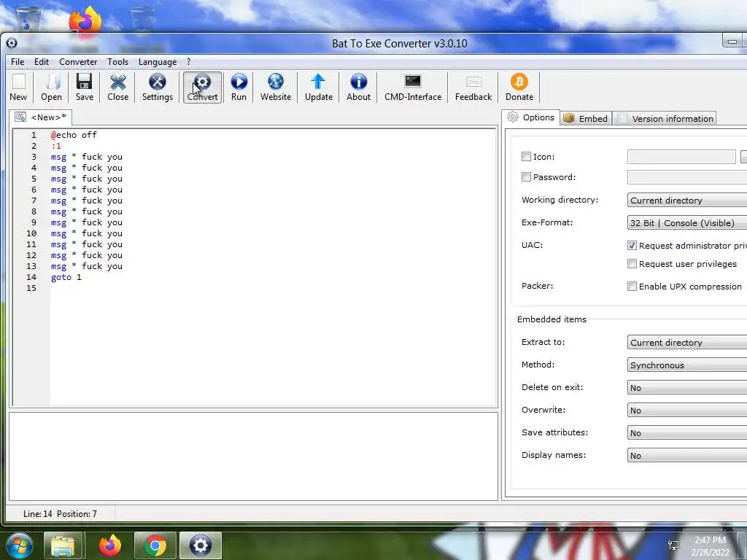Check Request user privileges

tap(632, 264)
